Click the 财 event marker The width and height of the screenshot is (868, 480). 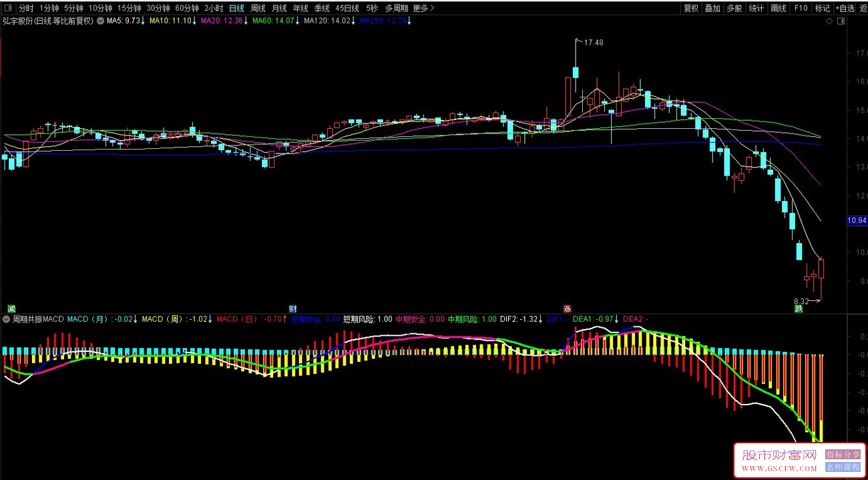(292, 308)
